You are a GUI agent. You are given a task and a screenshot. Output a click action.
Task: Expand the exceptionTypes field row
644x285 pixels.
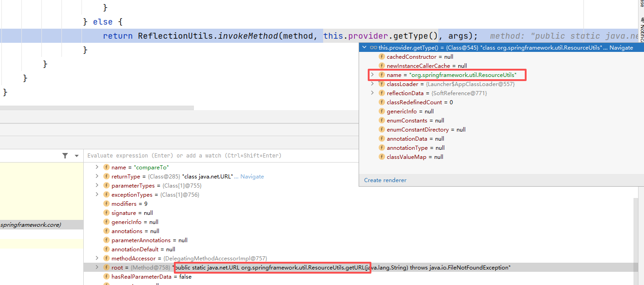click(x=97, y=194)
